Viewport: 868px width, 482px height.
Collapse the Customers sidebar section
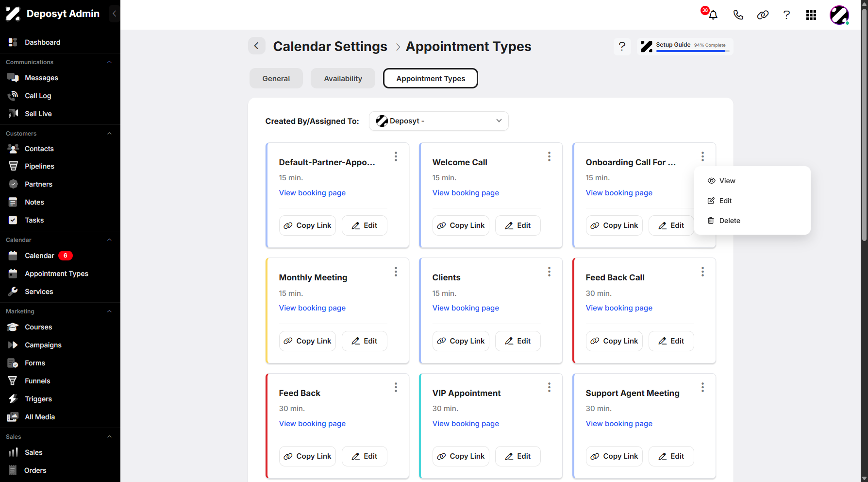[109, 134]
